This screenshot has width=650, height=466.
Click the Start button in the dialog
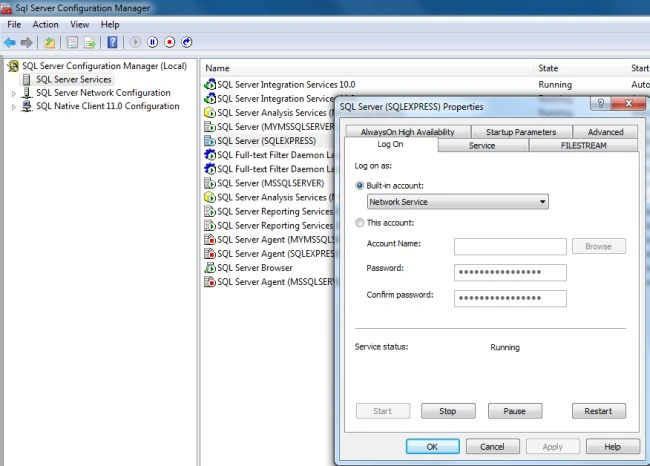[383, 411]
